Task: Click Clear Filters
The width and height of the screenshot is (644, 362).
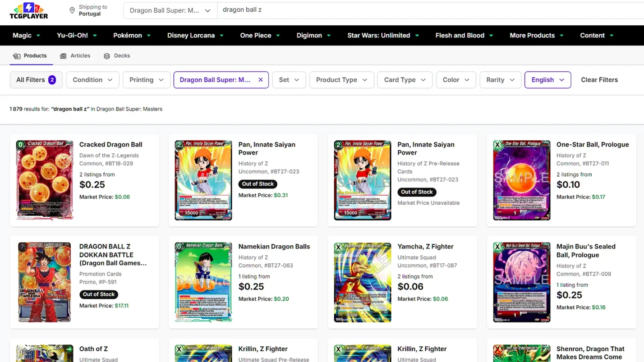Action: click(599, 80)
